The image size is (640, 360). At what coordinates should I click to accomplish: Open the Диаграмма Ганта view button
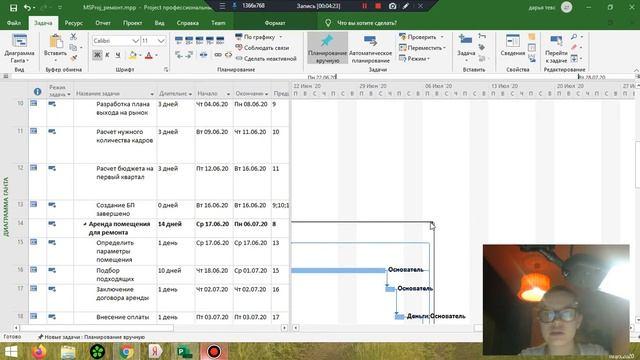[x=19, y=48]
